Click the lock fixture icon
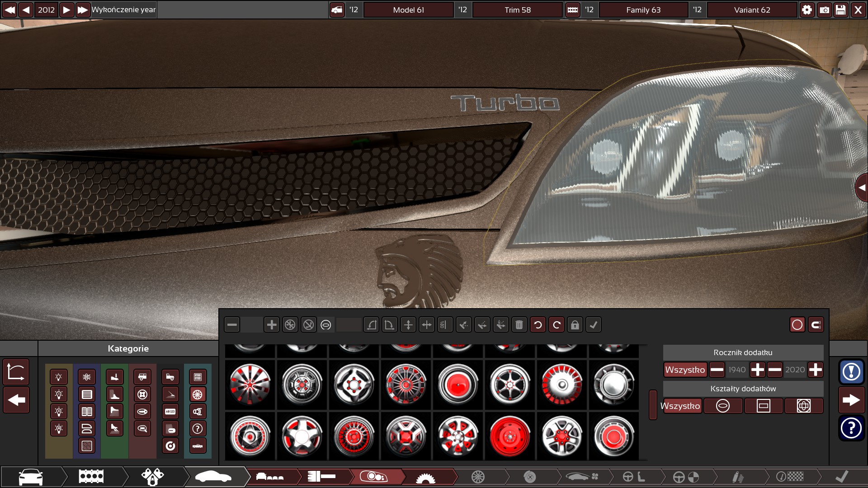The width and height of the screenshot is (868, 488). (x=575, y=325)
